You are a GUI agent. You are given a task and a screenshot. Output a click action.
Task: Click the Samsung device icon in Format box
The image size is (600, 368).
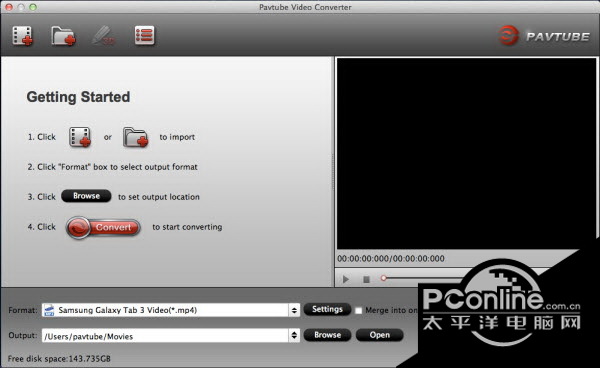[49, 310]
